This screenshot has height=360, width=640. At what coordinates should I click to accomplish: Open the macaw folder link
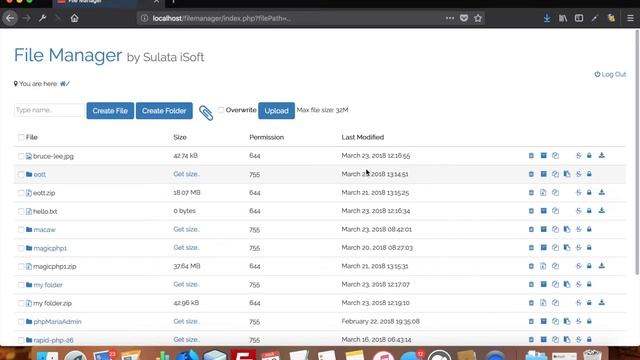(44, 230)
